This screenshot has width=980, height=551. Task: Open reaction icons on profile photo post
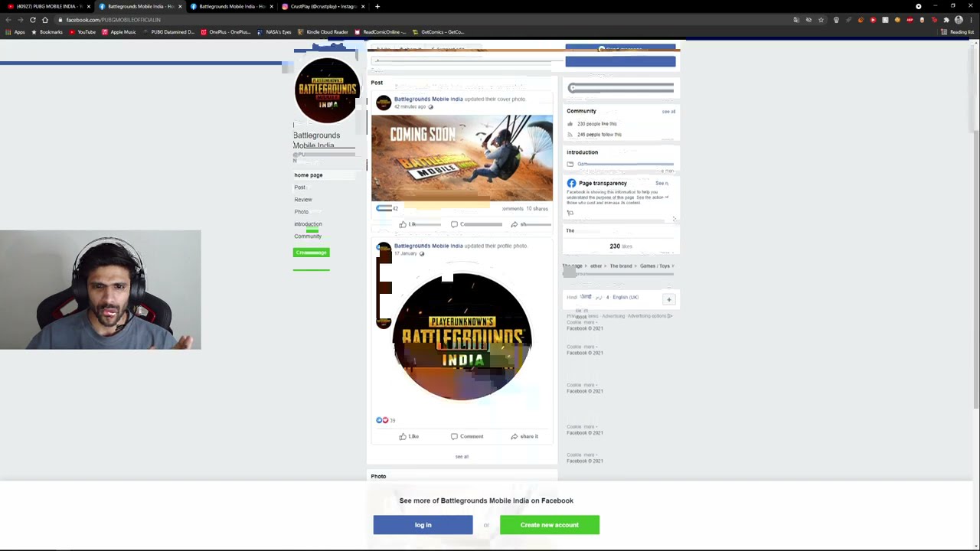382,420
